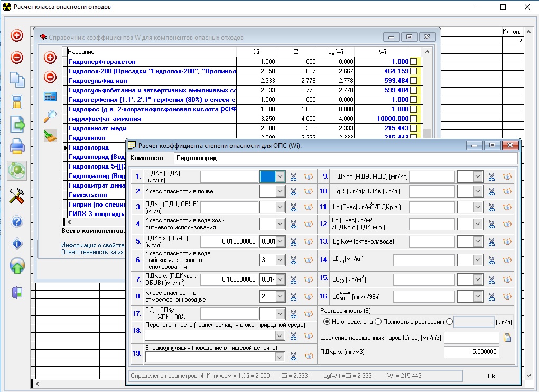Click the printer icon in left sidebar
The height and width of the screenshot is (392, 539).
tap(17, 146)
